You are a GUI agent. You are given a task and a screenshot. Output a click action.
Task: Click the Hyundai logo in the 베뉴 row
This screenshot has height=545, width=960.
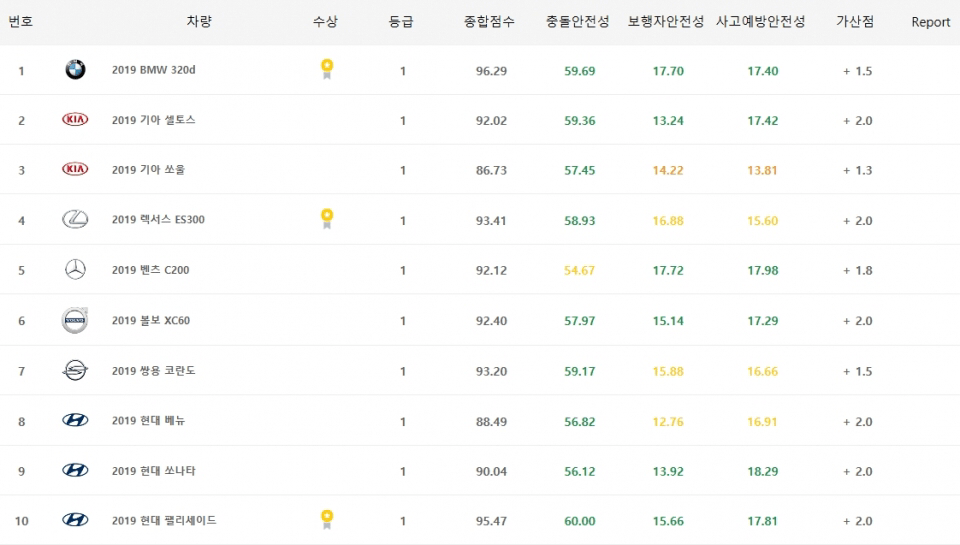pos(75,420)
